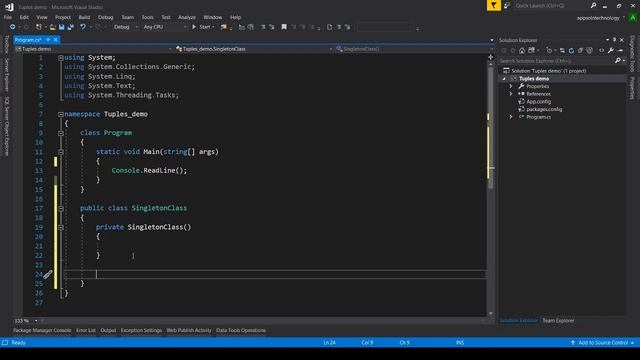The image size is (640, 360).
Task: Open Properties wrench icon in Solution Explorer toolbar
Action: tap(611, 51)
